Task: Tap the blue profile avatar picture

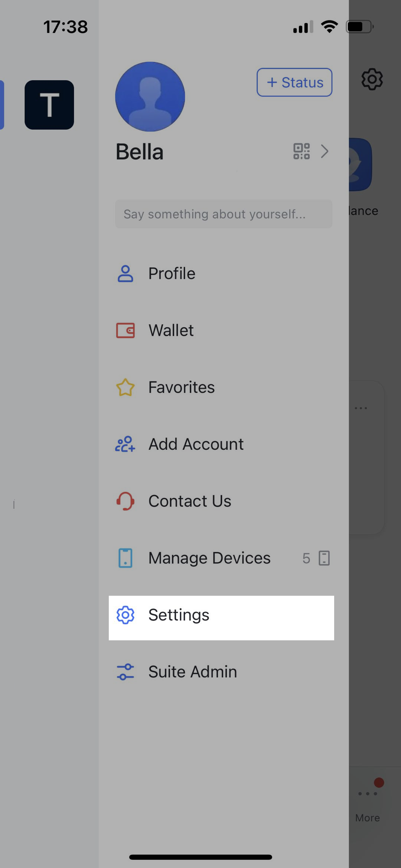Action: tap(150, 97)
